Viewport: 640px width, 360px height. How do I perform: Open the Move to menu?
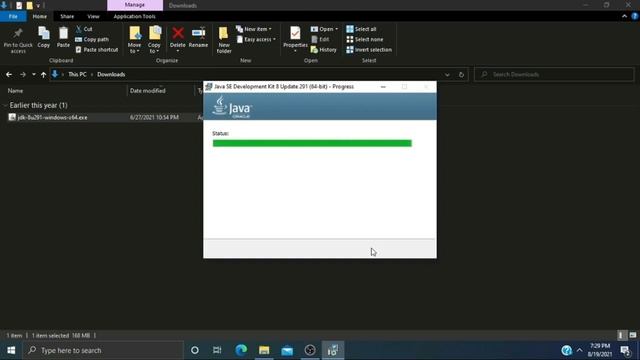134,40
